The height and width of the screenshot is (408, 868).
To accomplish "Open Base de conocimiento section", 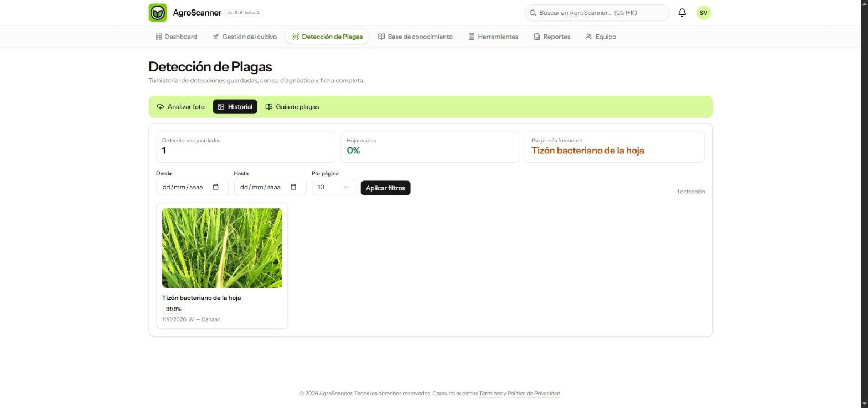I will pos(415,37).
